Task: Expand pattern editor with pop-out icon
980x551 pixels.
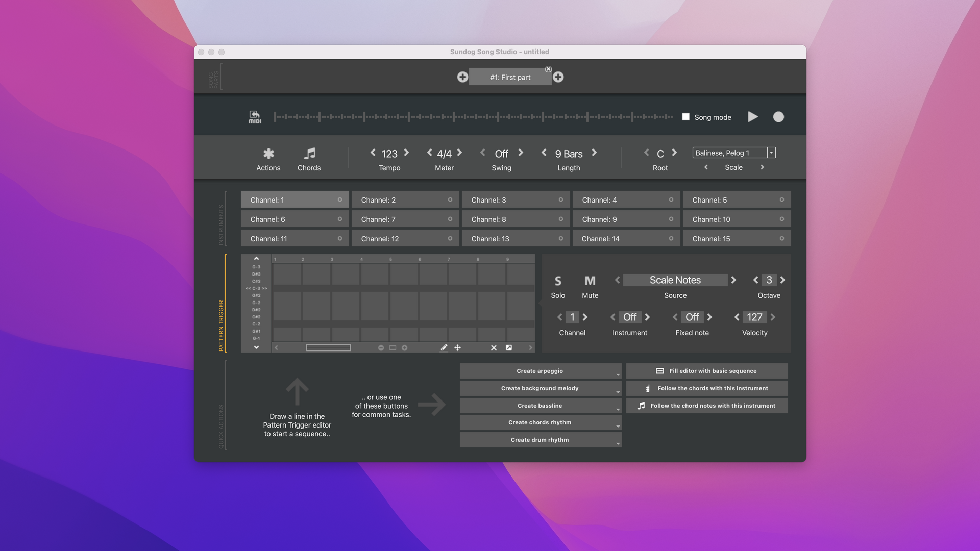Action: pyautogui.click(x=509, y=348)
